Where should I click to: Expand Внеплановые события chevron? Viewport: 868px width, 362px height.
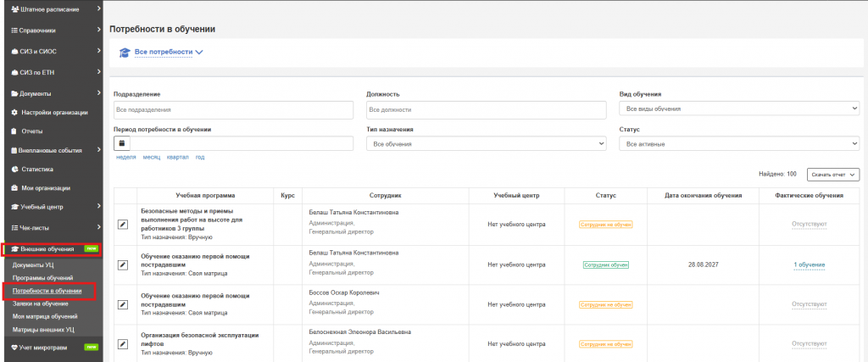98,149
